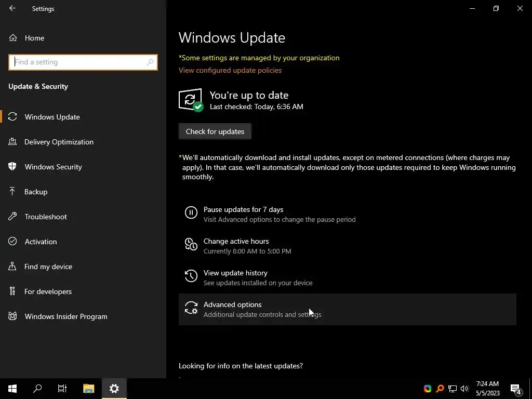Open the Windows Start menu
532x399 pixels.
tap(12, 389)
